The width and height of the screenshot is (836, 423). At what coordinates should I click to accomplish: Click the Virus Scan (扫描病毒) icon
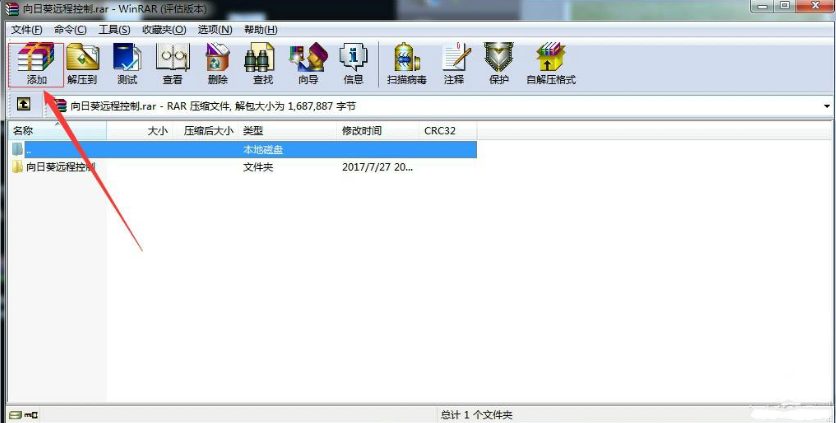[407, 64]
